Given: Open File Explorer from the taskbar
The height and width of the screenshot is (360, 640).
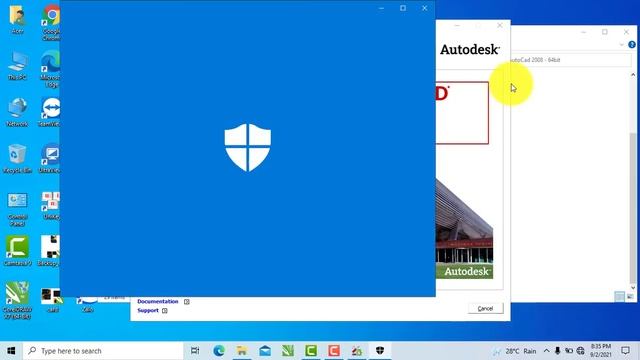Looking at the screenshot, I should (x=242, y=351).
